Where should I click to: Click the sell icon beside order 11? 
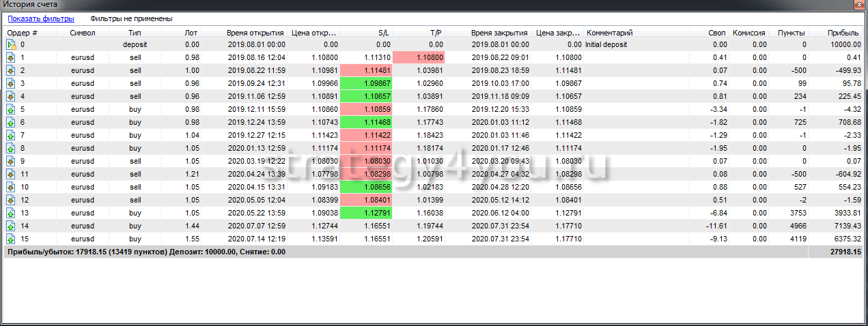click(x=11, y=174)
